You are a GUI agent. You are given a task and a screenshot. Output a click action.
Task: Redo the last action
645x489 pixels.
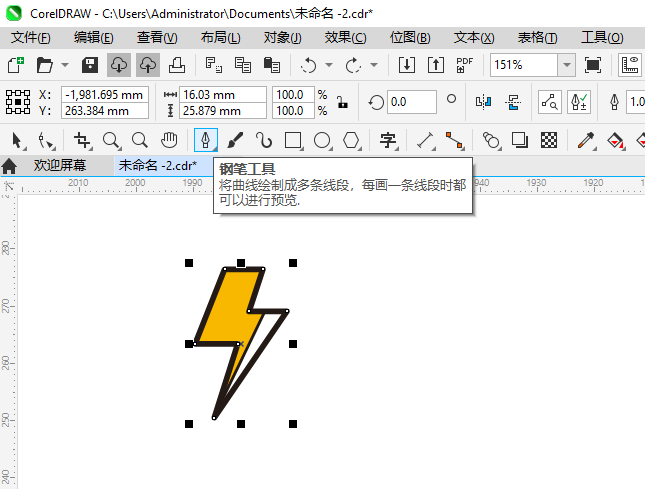click(x=353, y=65)
